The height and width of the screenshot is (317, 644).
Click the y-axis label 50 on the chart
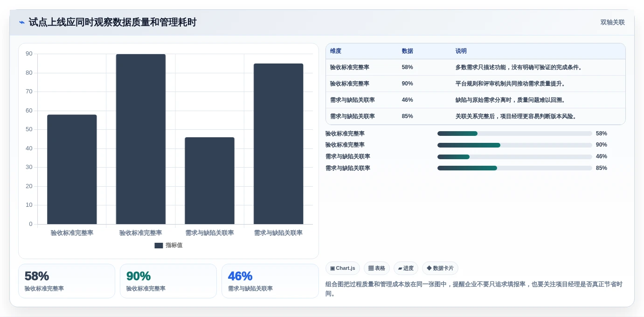pyautogui.click(x=29, y=129)
